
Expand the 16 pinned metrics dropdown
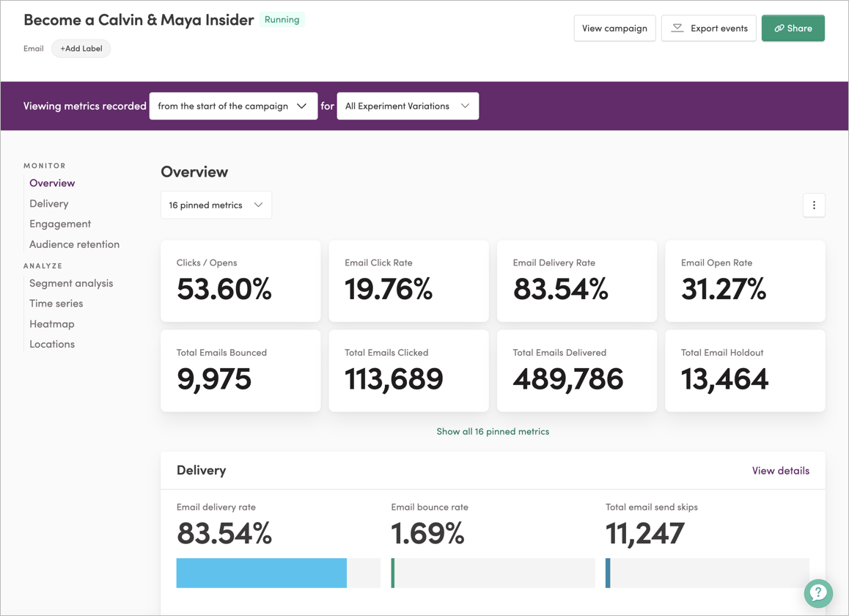(216, 205)
